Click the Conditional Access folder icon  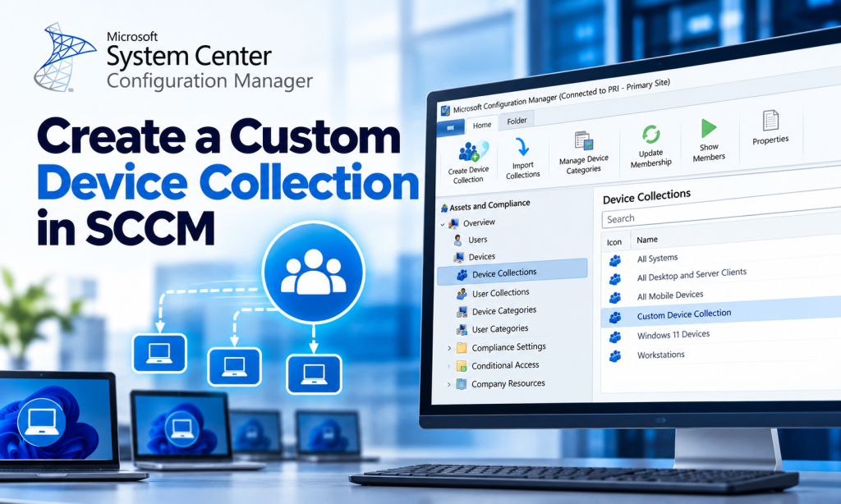pos(462,366)
